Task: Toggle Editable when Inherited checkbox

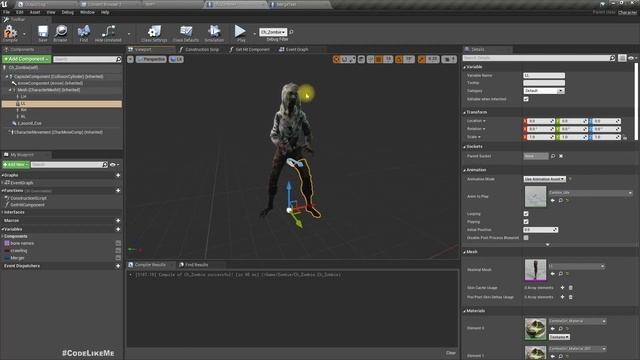Action: pyautogui.click(x=526, y=99)
